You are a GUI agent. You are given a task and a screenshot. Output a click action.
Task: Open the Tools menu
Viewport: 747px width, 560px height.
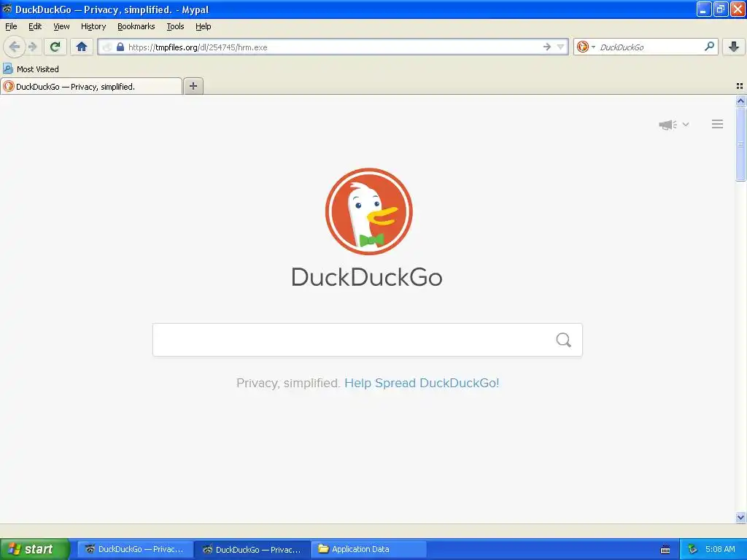[x=175, y=26]
